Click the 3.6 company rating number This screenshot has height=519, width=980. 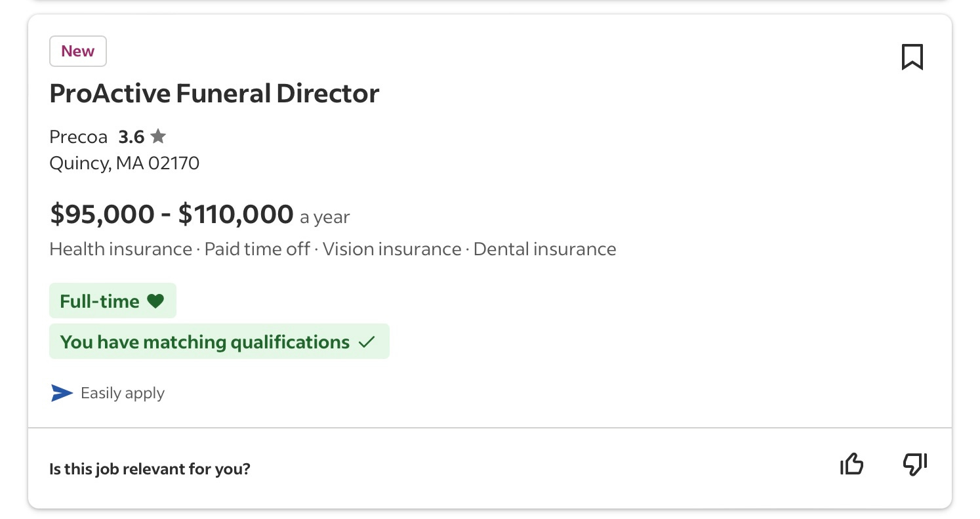pyautogui.click(x=131, y=137)
